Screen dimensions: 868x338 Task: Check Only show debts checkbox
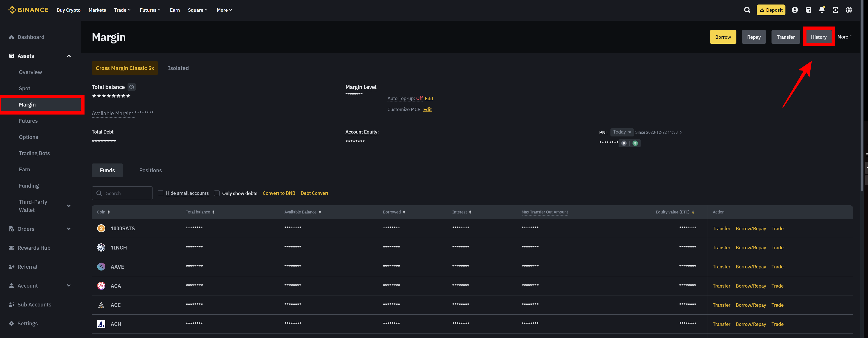[217, 193]
